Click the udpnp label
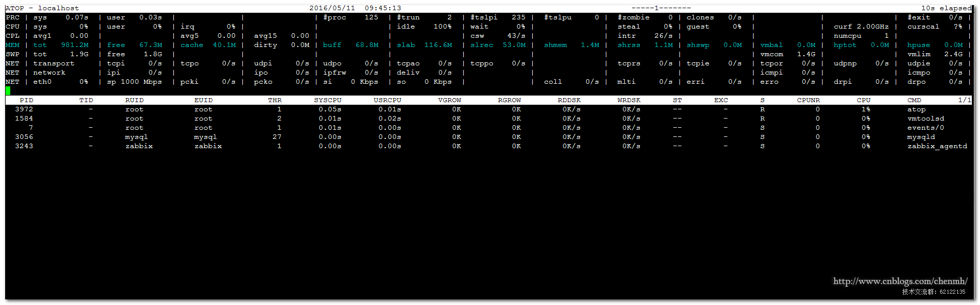Viewport: 980px width, 305px height. pyautogui.click(x=845, y=63)
